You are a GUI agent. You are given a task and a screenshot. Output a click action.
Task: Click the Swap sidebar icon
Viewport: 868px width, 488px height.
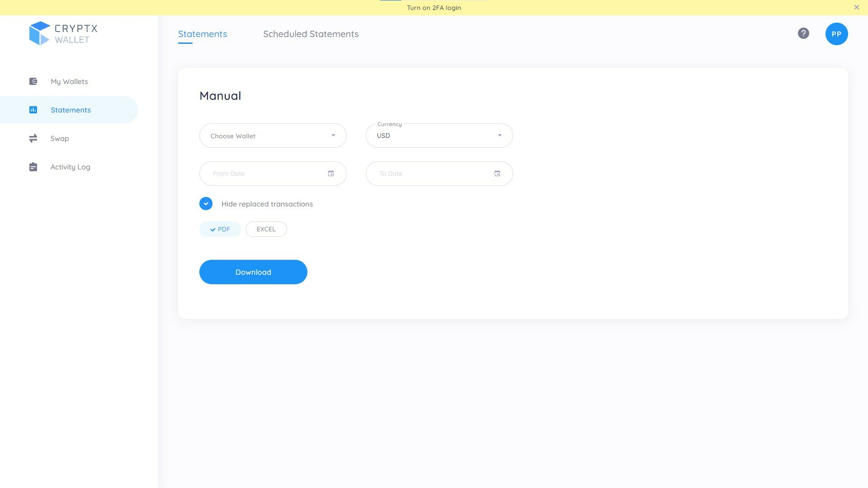(33, 138)
